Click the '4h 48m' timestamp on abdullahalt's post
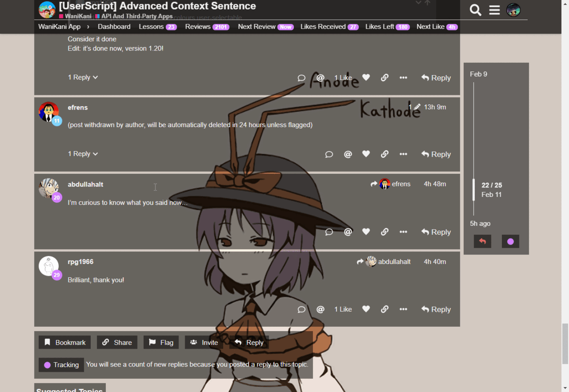The image size is (569, 392). pos(435,184)
